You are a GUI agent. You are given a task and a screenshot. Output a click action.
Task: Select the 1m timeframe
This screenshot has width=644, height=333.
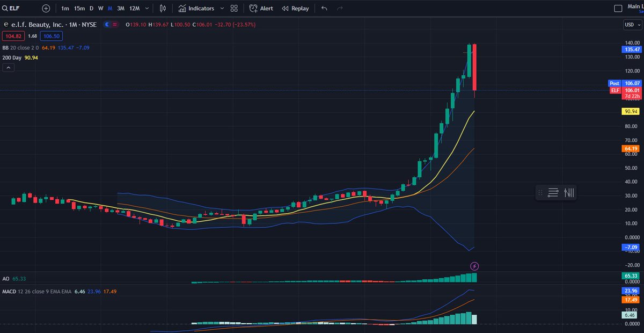click(x=65, y=8)
